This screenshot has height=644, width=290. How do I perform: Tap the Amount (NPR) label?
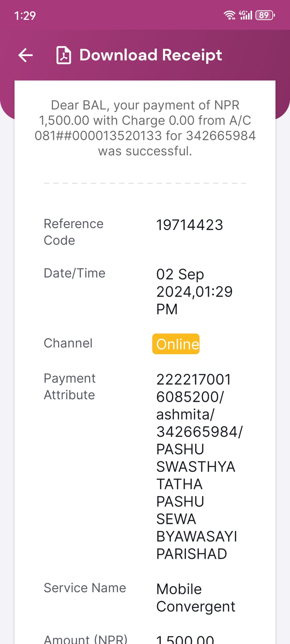pos(86,639)
